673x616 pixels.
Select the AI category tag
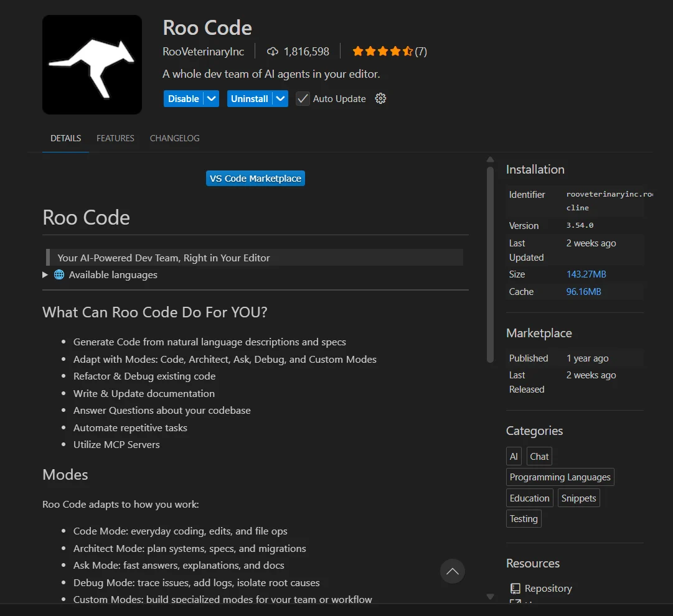tap(514, 457)
